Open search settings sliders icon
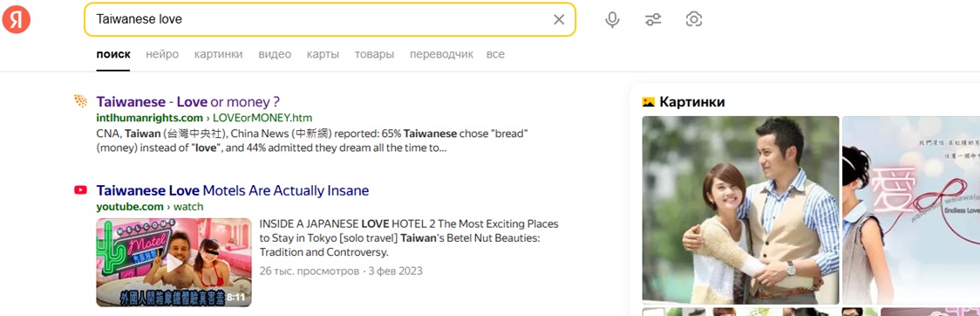The image size is (980, 316). 653,19
